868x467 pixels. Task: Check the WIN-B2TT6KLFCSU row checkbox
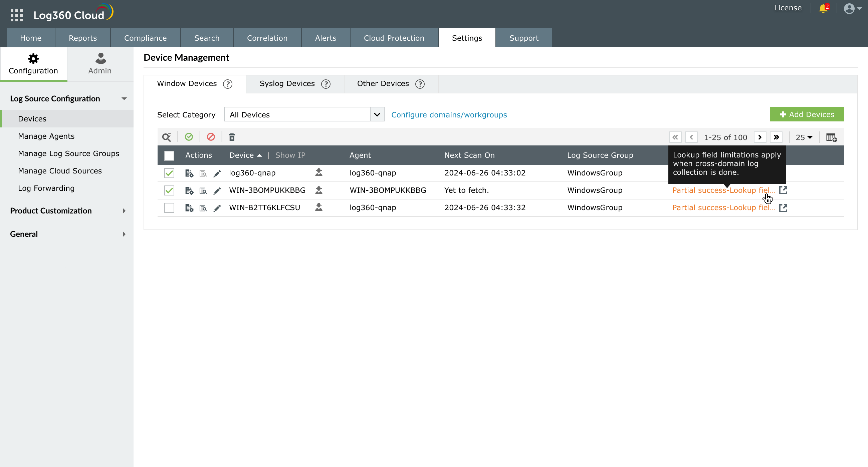pos(169,208)
